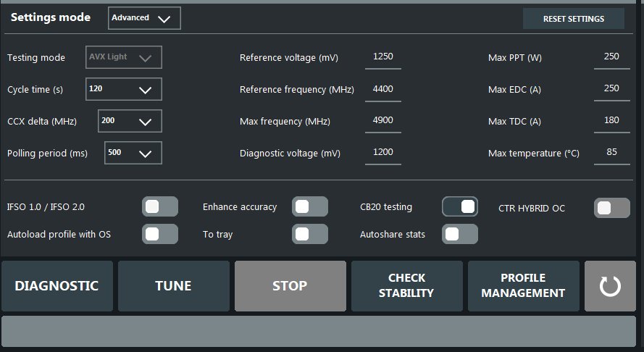Click the Testing mode label
This screenshot has height=352, width=644.
36,57
